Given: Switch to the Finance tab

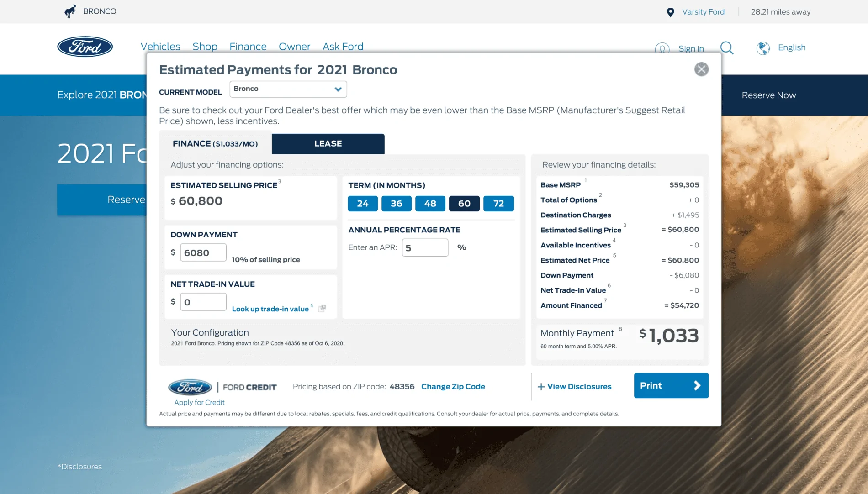Looking at the screenshot, I should click(215, 144).
